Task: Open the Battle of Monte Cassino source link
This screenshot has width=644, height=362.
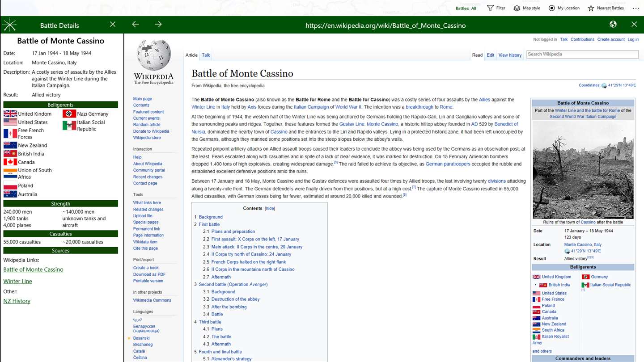Action: tap(33, 269)
